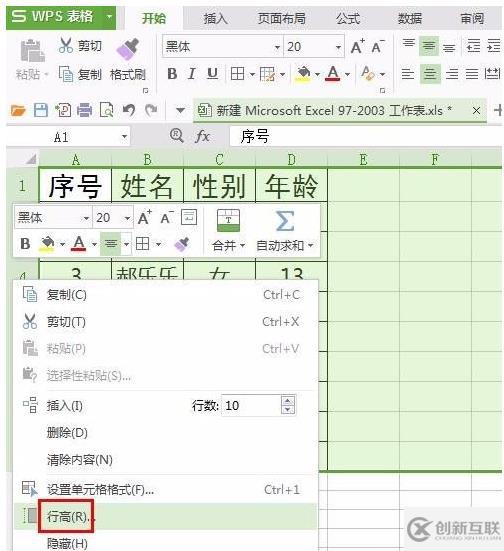504x551 pixels.
Task: Toggle Underline in the ribbon
Action: pyautogui.click(x=212, y=74)
